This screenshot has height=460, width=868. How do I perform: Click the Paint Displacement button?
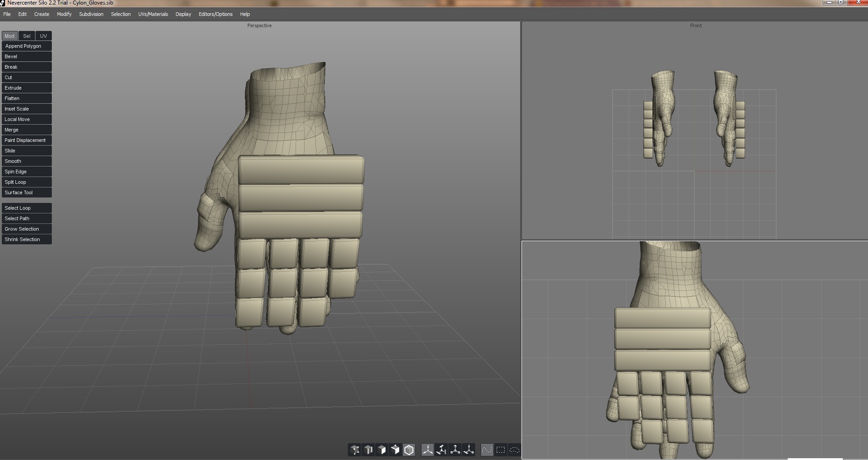(x=27, y=140)
